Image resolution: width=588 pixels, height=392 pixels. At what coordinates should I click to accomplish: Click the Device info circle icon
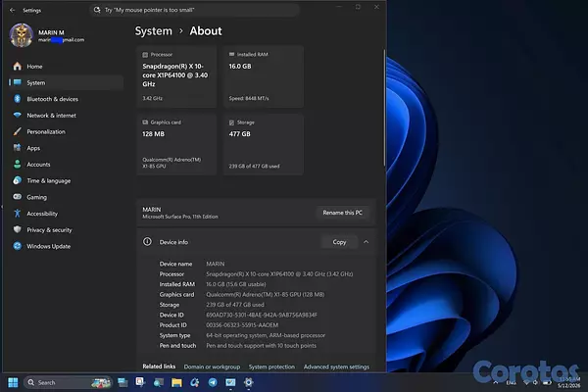147,242
